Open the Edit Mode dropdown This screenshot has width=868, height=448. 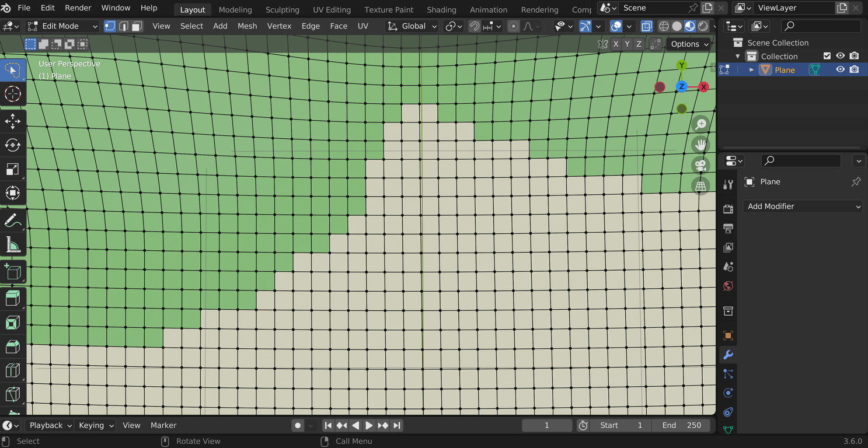coord(62,26)
